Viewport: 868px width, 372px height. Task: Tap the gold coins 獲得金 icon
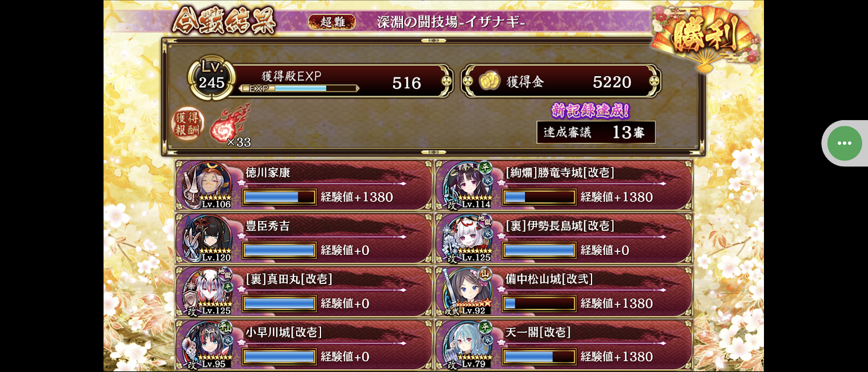coord(490,81)
